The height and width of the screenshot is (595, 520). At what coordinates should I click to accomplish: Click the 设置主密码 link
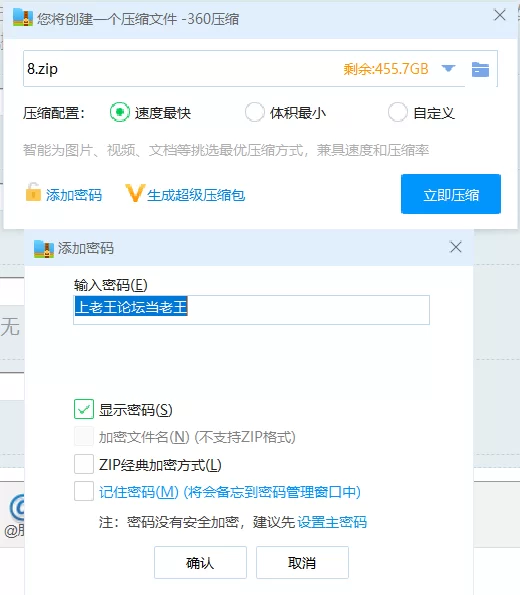click(332, 522)
